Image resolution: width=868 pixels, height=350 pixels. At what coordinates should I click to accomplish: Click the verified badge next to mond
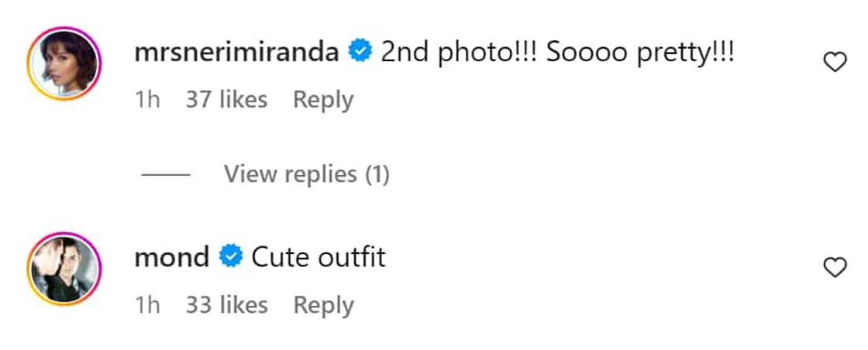[230, 257]
